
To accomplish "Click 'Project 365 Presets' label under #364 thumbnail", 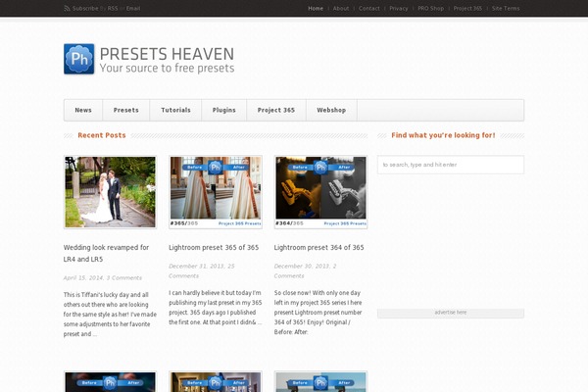I will click(x=345, y=223).
